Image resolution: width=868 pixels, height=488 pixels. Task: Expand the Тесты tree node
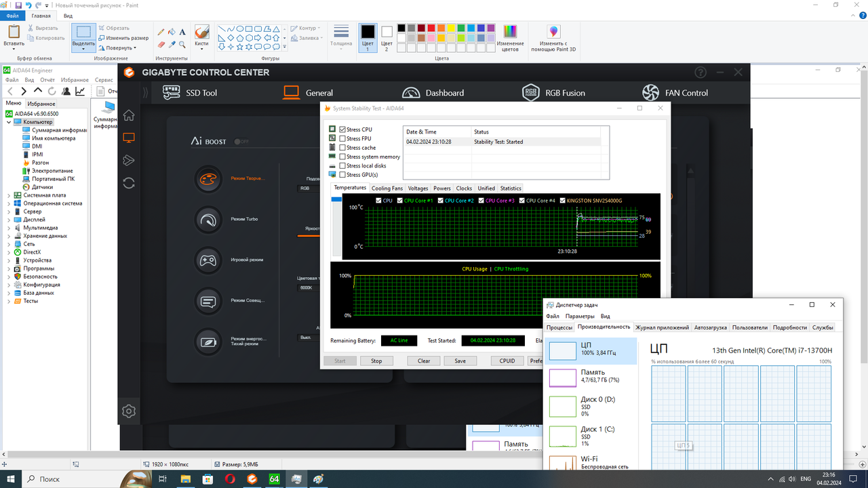(x=9, y=301)
